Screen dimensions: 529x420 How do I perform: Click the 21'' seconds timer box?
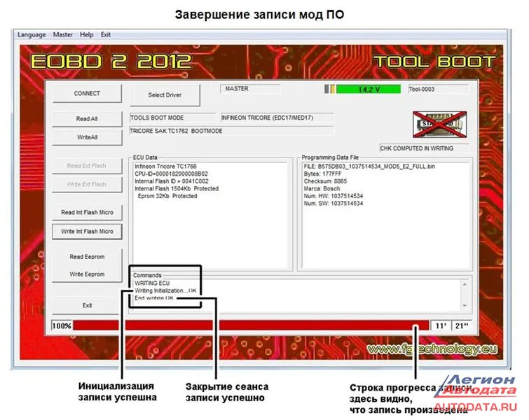coord(462,326)
